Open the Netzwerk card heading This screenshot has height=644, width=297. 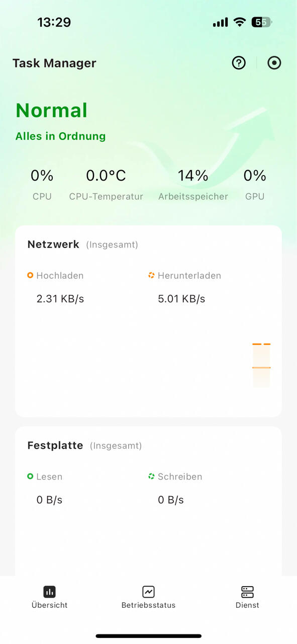click(53, 245)
